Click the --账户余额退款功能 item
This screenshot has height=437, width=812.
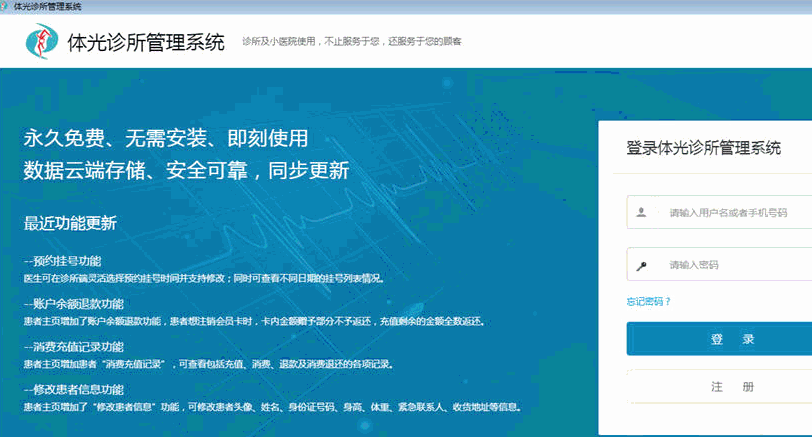pos(74,304)
